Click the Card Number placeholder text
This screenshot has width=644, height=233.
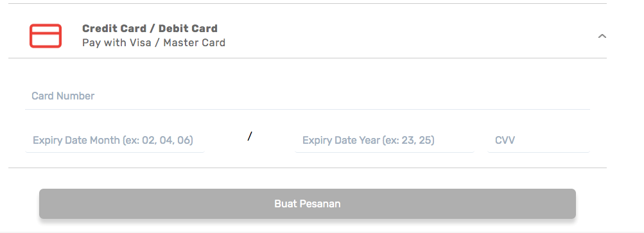click(x=63, y=96)
